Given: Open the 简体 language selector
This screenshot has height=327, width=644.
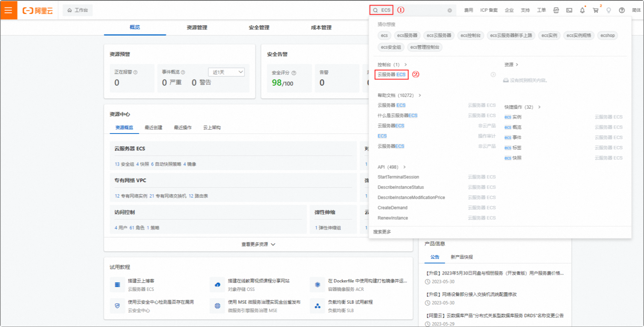Looking at the screenshot, I should coord(636,10).
